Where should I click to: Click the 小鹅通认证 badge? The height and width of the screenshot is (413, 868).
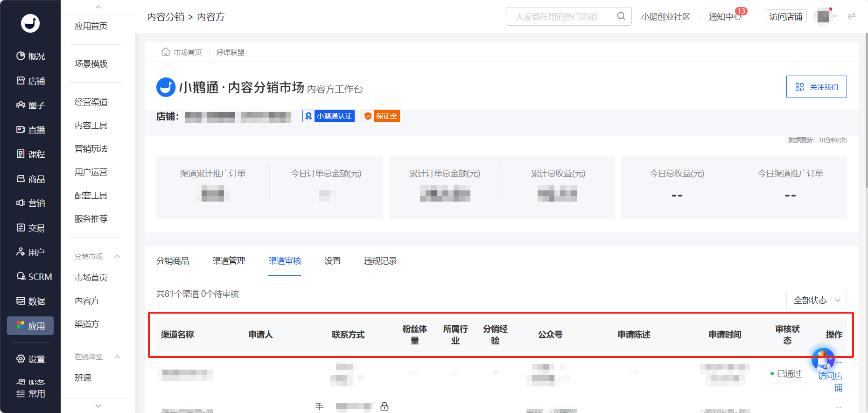click(x=329, y=116)
